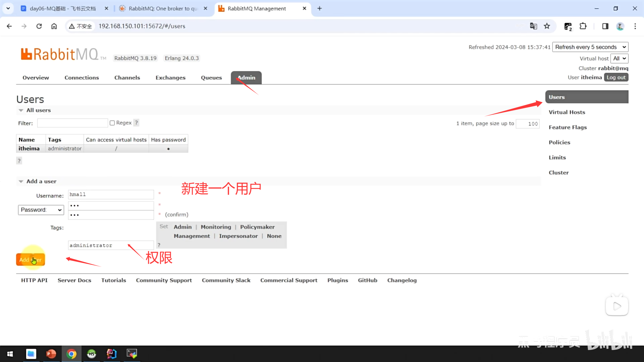Click help question mark beside Regex
Viewport: 644px width, 362px height.
tap(136, 123)
